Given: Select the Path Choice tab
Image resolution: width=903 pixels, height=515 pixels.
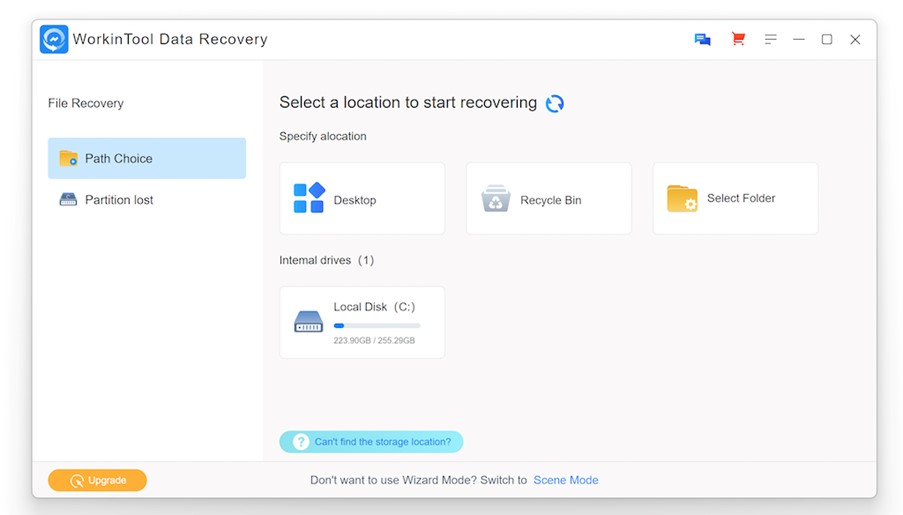Looking at the screenshot, I should [x=147, y=158].
